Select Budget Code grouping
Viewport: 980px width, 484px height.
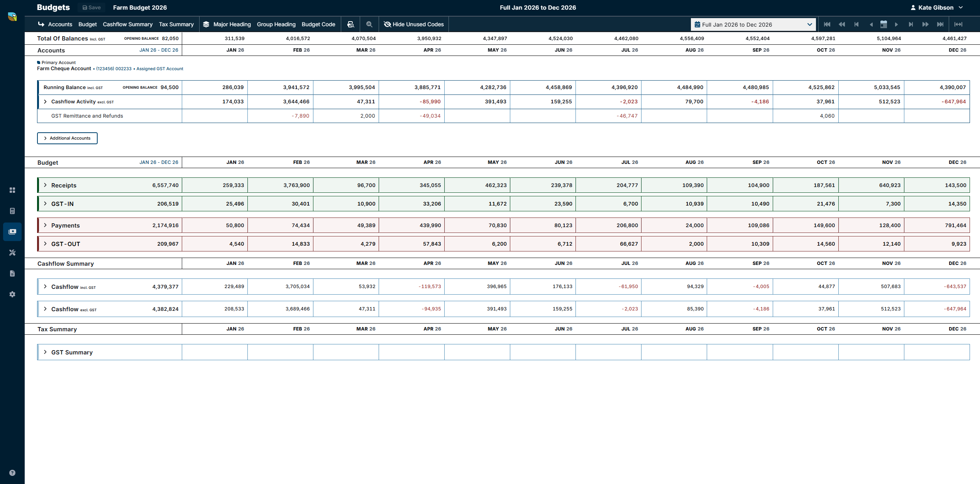(318, 24)
